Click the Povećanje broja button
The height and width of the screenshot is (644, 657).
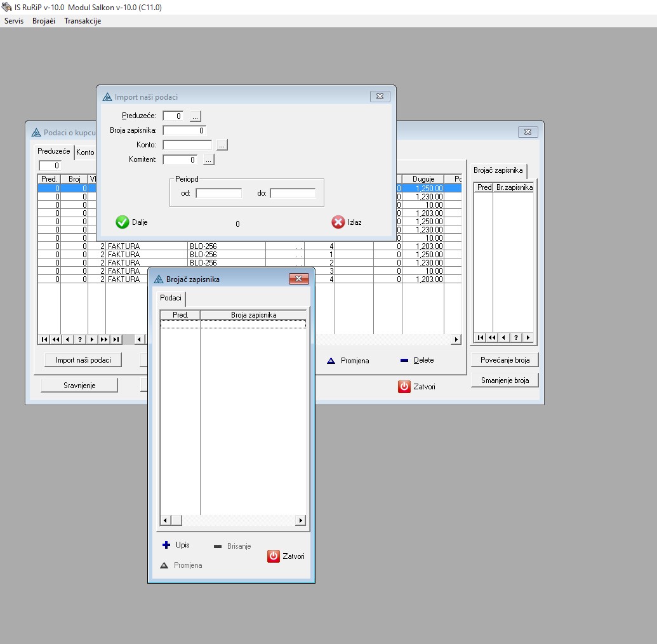pyautogui.click(x=505, y=360)
